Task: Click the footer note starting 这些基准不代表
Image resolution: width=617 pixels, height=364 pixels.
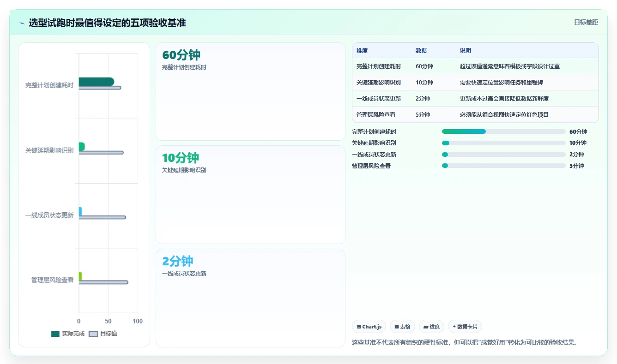Action: (465, 343)
